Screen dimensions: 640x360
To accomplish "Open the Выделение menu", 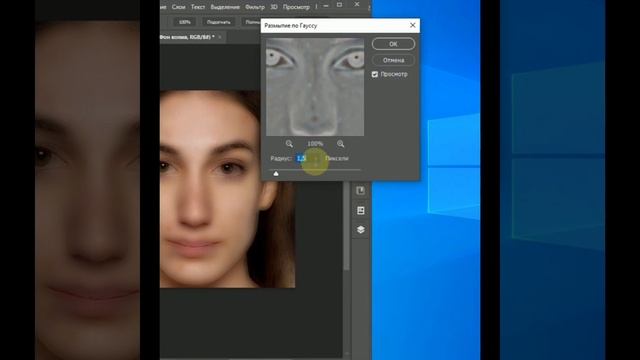I will coord(225,7).
